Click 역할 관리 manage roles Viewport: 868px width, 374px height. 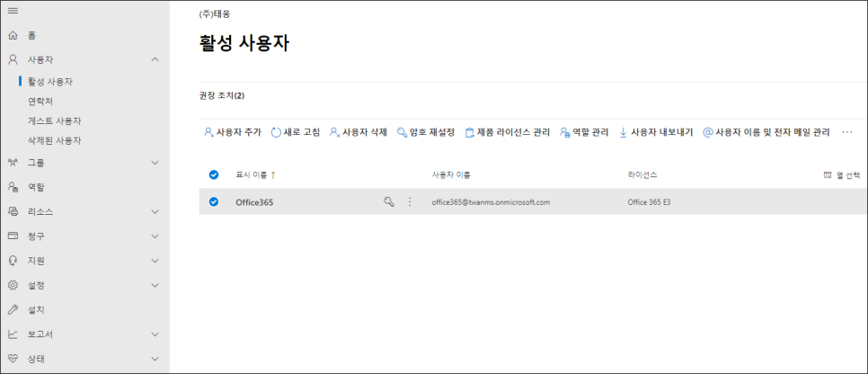[x=584, y=132]
